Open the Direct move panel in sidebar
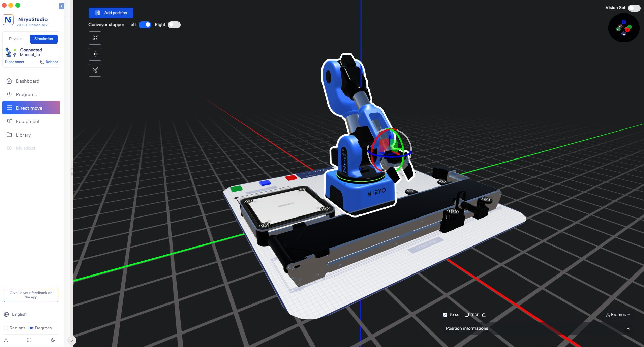This screenshot has height=347, width=644. tap(29, 108)
